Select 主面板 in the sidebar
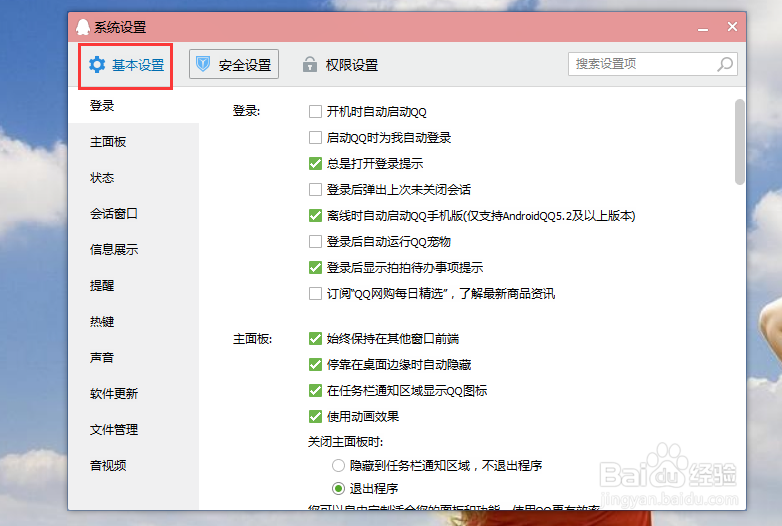Screen dimensions: 782x526 click(133, 142)
